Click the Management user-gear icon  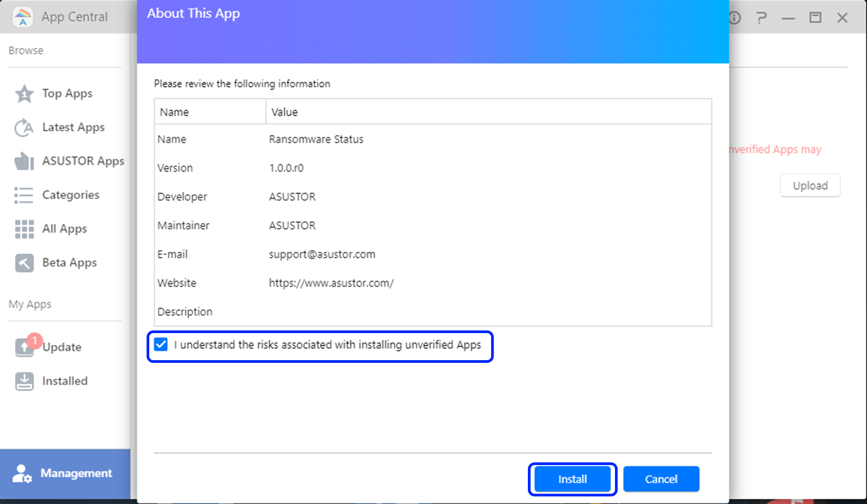[x=22, y=474]
